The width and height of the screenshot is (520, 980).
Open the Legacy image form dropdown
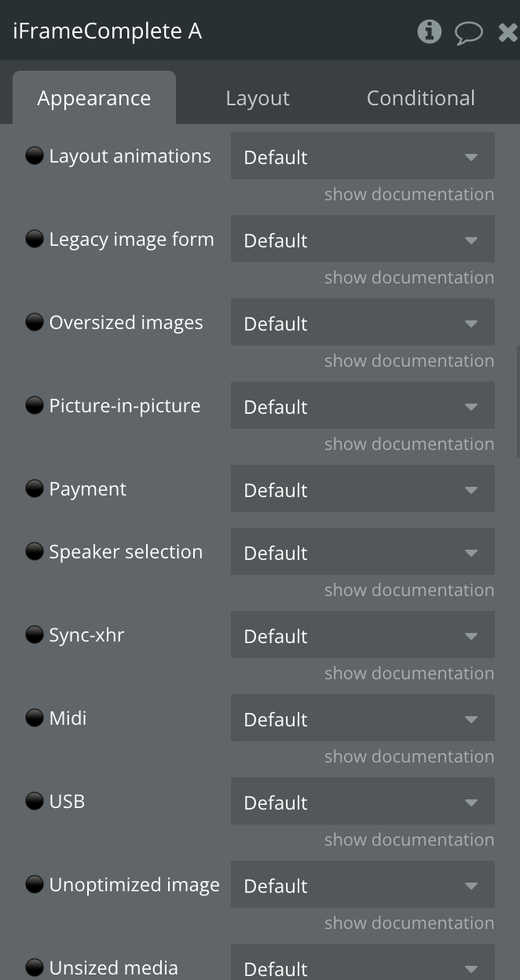(363, 240)
